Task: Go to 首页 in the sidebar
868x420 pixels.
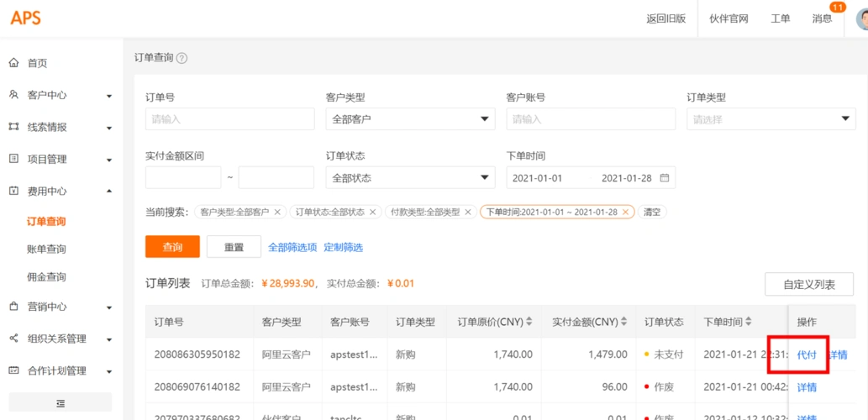Action: click(37, 63)
